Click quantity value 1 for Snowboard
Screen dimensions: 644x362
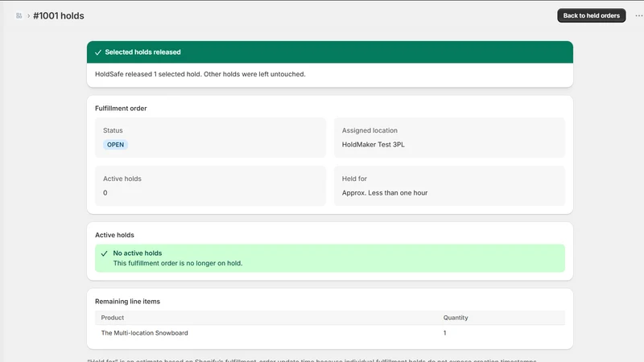pos(445,333)
